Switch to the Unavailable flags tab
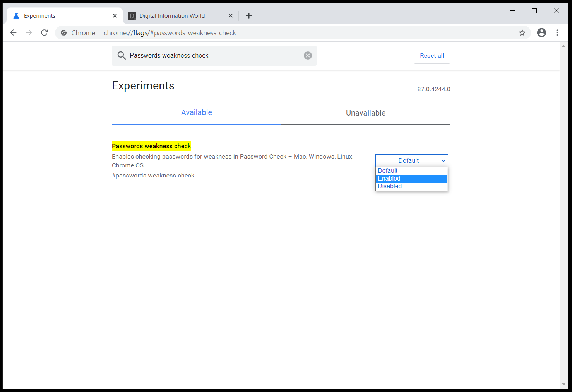Image resolution: width=572 pixels, height=392 pixels. pos(365,113)
